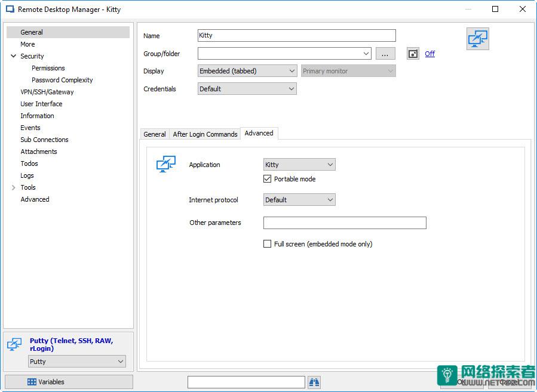Image resolution: width=537 pixels, height=392 pixels.
Task: Open the Permissions page
Action: pyautogui.click(x=48, y=68)
